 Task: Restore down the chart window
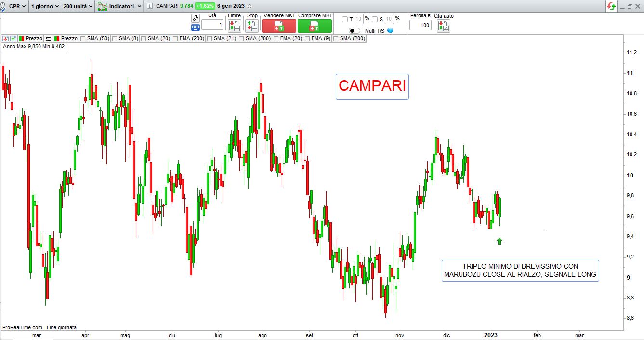point(630,6)
